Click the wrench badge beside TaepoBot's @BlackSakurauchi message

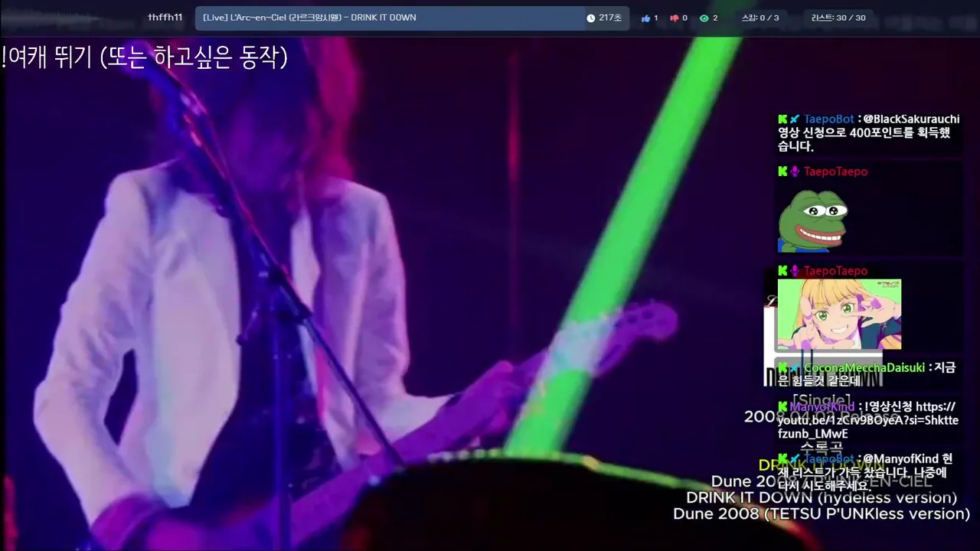click(x=795, y=119)
